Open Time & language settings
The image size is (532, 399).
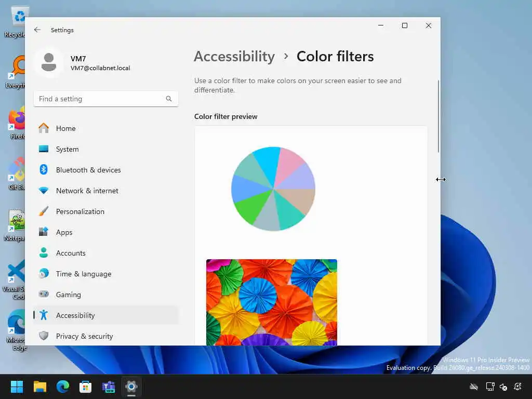tap(106, 273)
